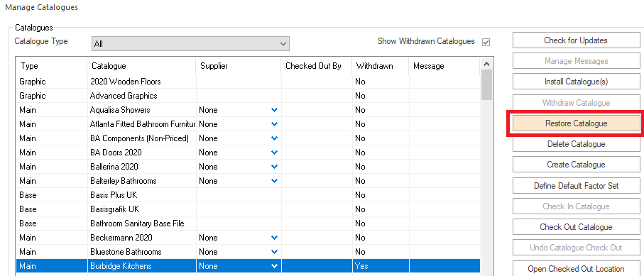Toggle Show Withdrawn Catalogues checkbox
Image resolution: width=644 pixels, height=276 pixels.
point(486,42)
